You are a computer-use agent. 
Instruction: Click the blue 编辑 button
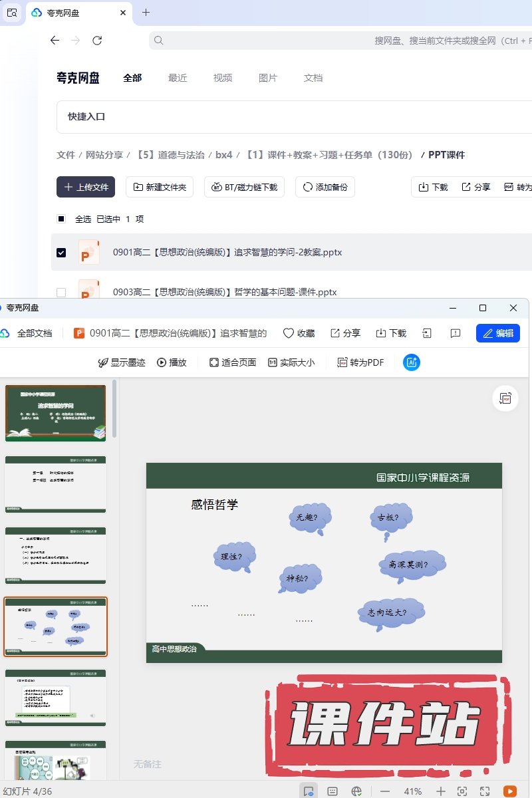coord(497,333)
